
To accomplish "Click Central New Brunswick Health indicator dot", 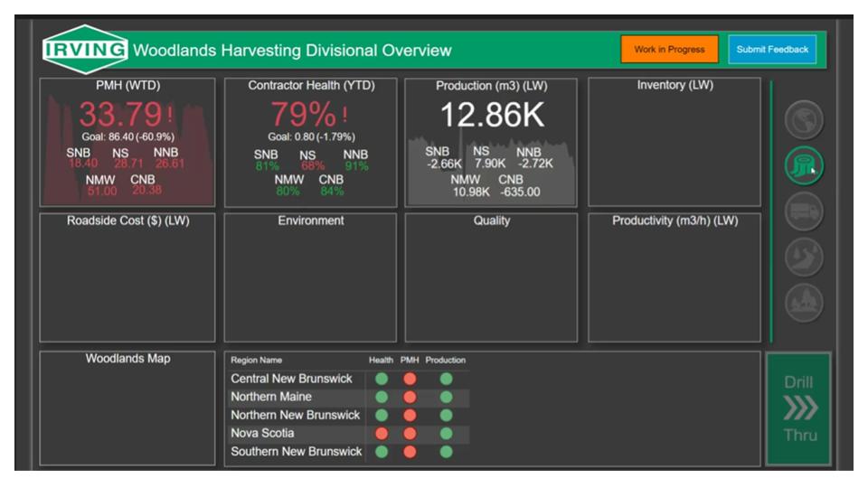I will click(x=382, y=379).
